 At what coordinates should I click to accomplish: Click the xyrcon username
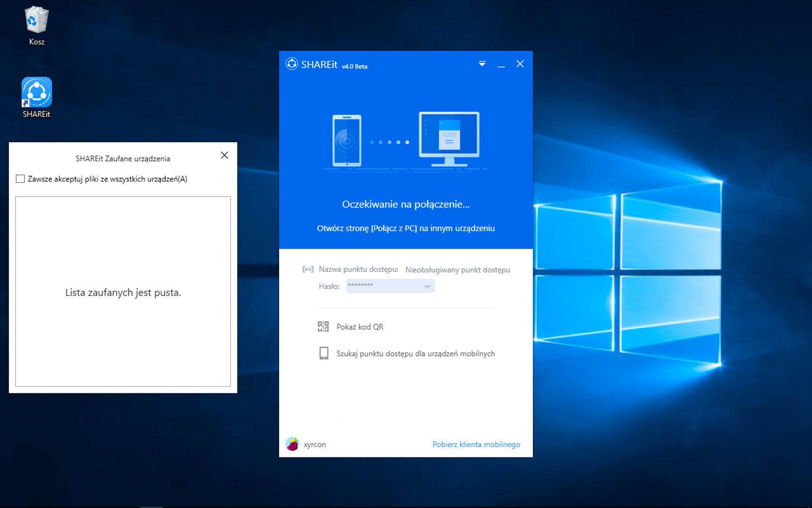pos(314,445)
